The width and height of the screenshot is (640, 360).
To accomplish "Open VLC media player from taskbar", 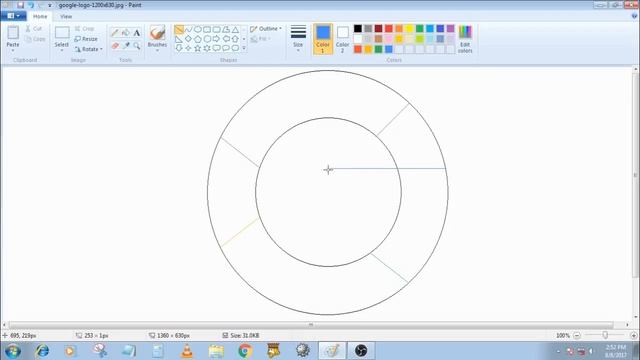I will 187,351.
